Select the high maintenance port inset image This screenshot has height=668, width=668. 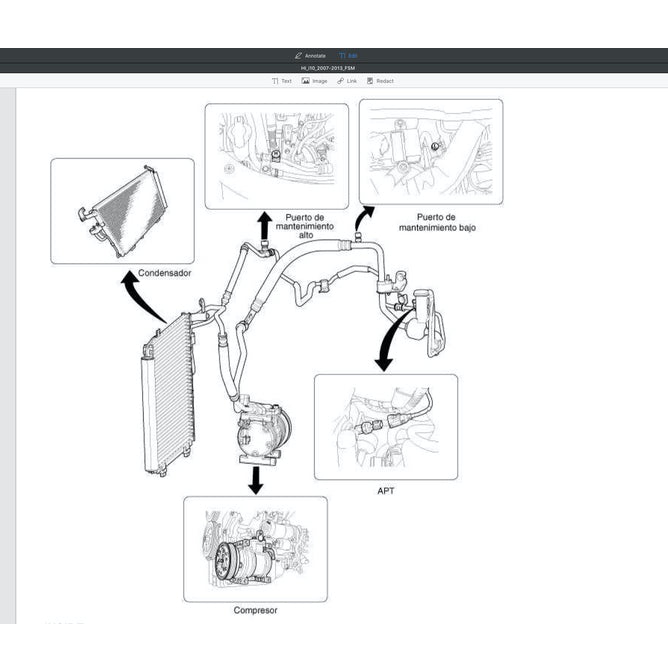[x=276, y=156]
